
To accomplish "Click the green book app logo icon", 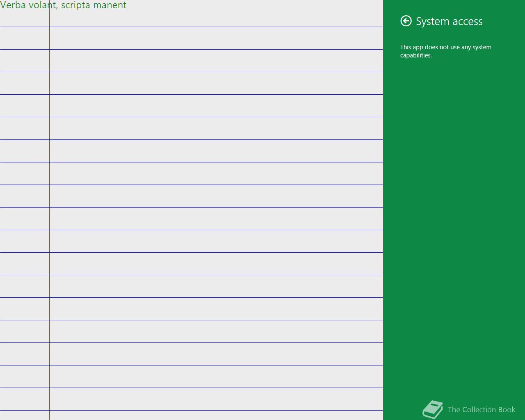I will 433,410.
